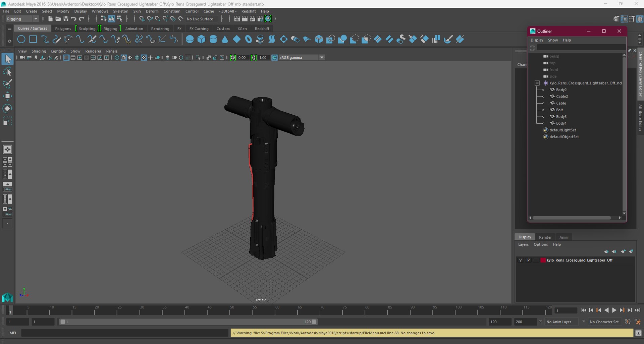
Task: Open the Skeleton menu
Action: point(121,11)
